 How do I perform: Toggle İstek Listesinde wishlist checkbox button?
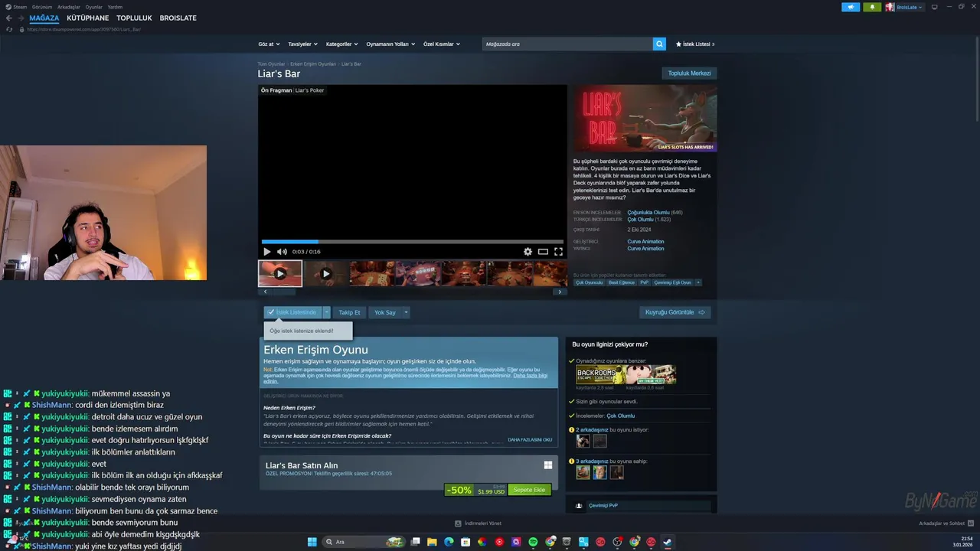pos(292,312)
